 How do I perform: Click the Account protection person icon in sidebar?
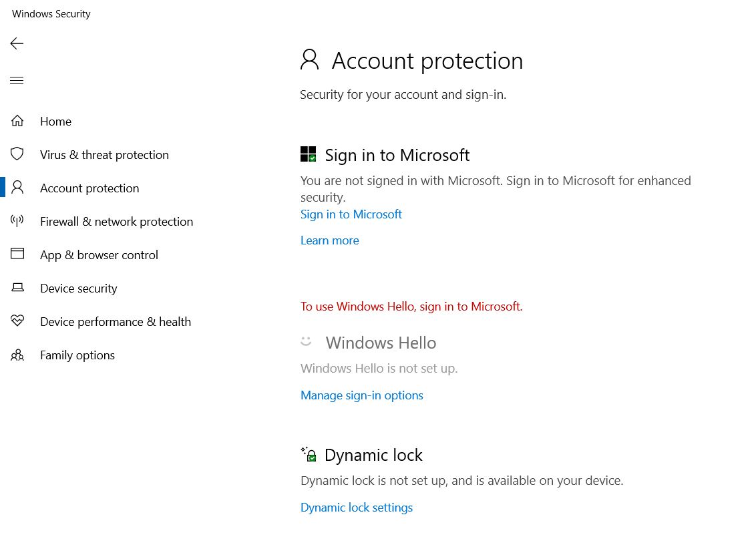coord(17,188)
